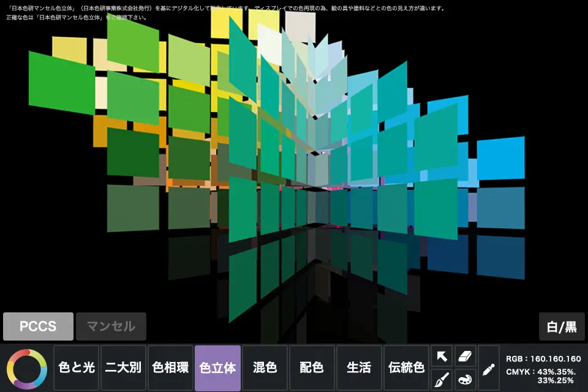Toggle 白/黒 background button
The width and height of the screenshot is (588, 392).
(562, 326)
